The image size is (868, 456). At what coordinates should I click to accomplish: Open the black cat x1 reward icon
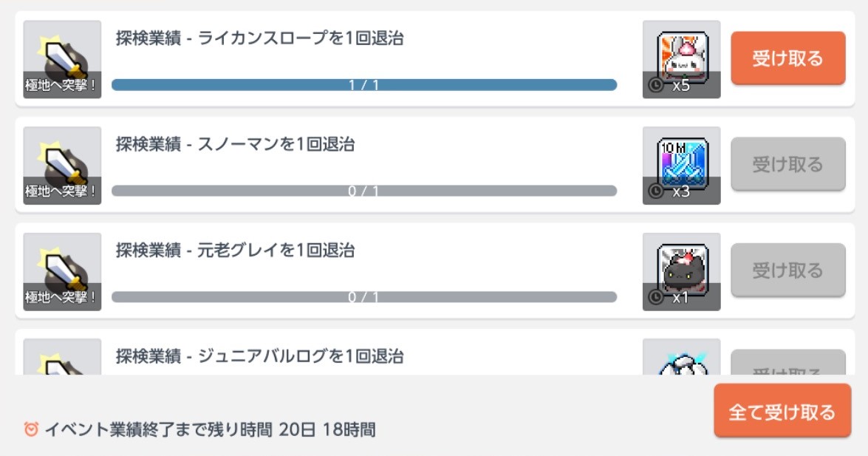point(681,271)
